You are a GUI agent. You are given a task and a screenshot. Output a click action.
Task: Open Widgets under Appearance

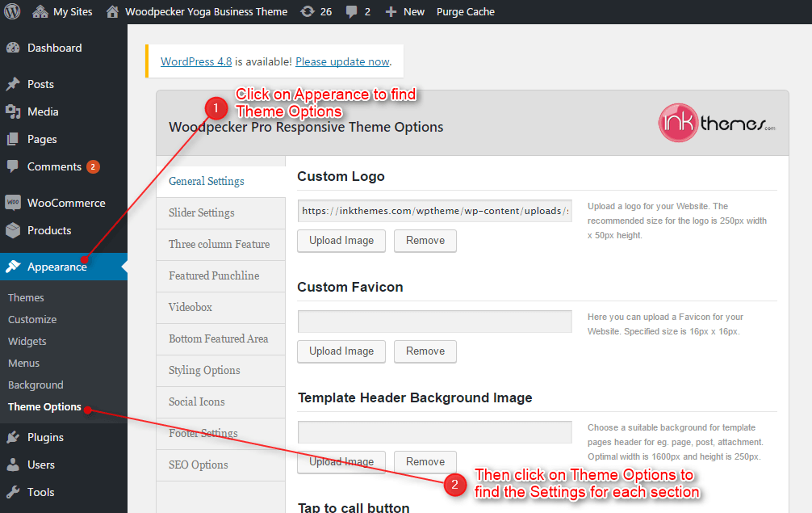pos(27,341)
